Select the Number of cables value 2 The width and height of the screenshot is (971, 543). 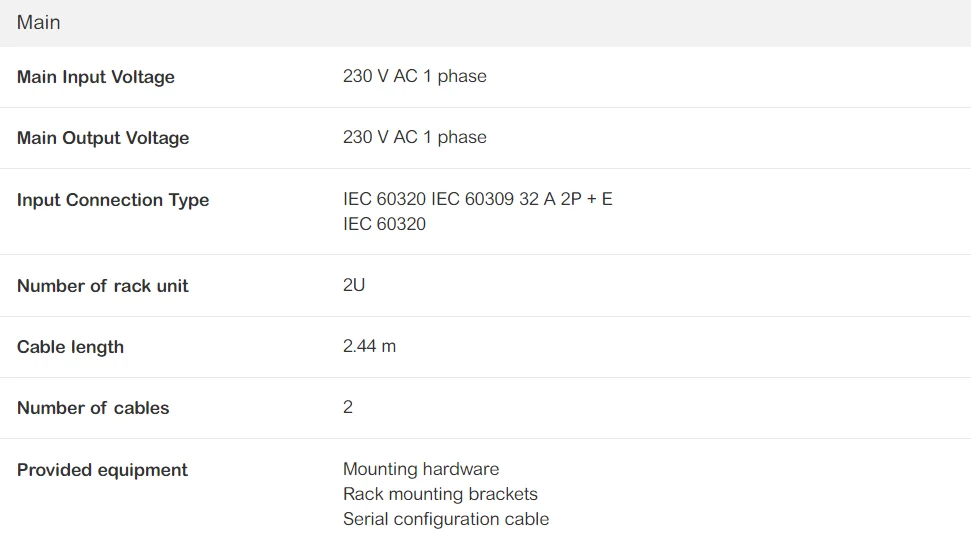348,407
